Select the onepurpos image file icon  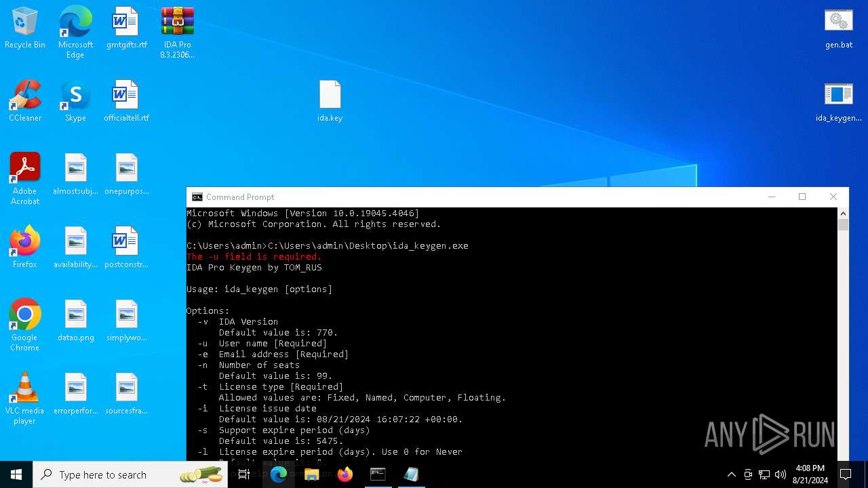[x=126, y=175]
